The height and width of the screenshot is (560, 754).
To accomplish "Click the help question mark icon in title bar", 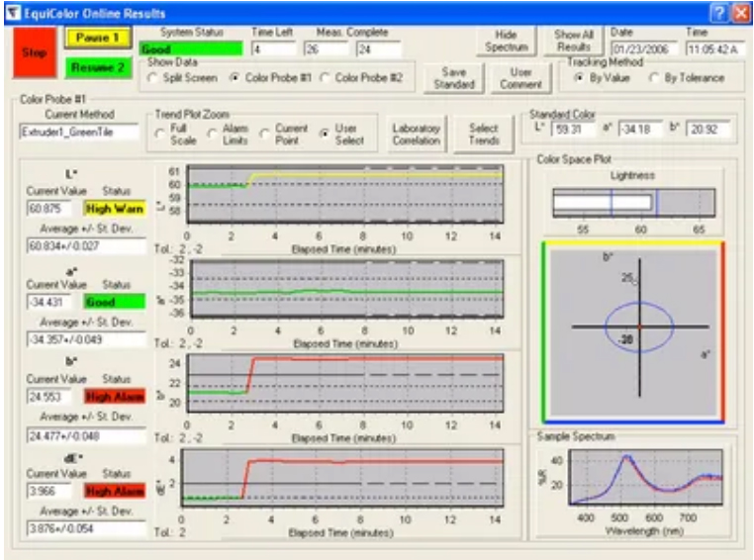I will [719, 14].
